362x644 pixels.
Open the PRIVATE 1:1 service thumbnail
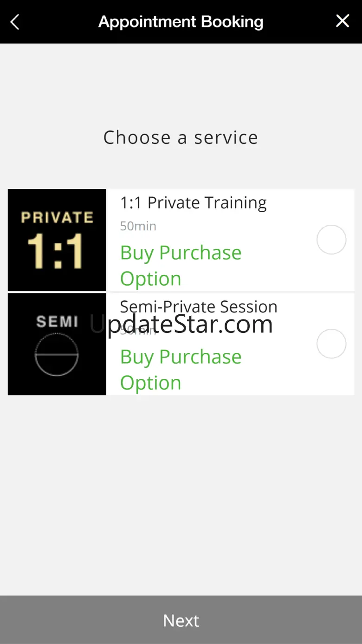57,240
